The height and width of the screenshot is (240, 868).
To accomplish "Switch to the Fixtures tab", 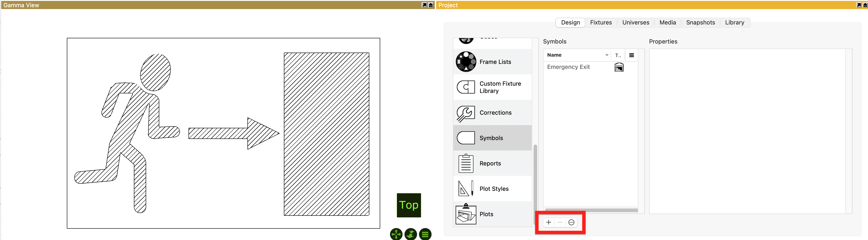I will pos(601,23).
